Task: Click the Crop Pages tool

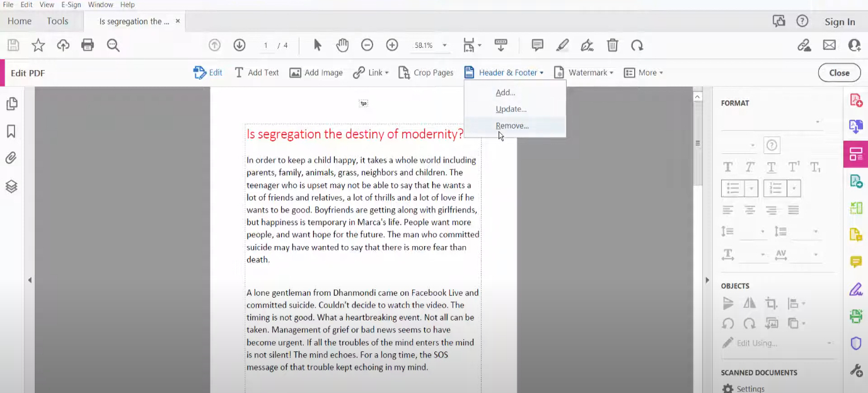Action: point(426,73)
